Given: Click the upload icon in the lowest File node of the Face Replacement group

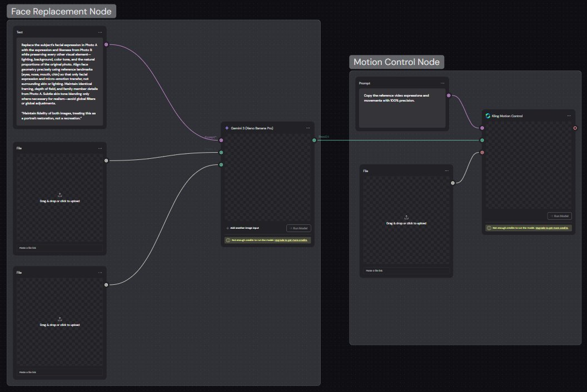Looking at the screenshot, I should click(x=60, y=319).
